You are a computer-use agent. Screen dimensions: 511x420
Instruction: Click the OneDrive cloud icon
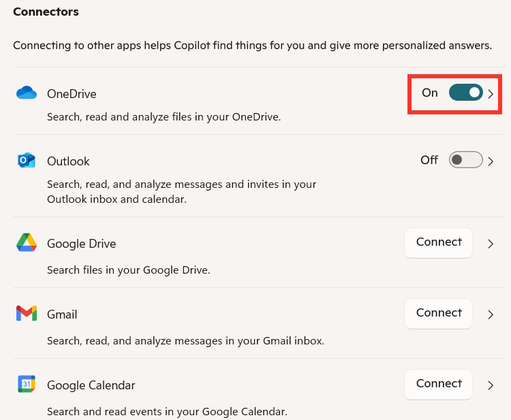(27, 93)
